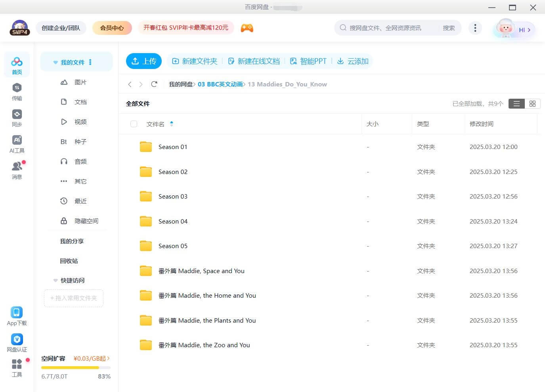Open App下载 to download the app
The image size is (545, 392).
[17, 315]
